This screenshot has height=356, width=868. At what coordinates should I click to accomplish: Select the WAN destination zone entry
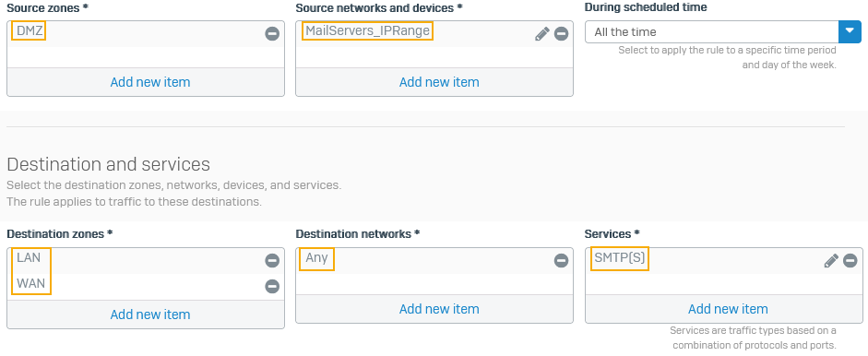[x=30, y=284]
